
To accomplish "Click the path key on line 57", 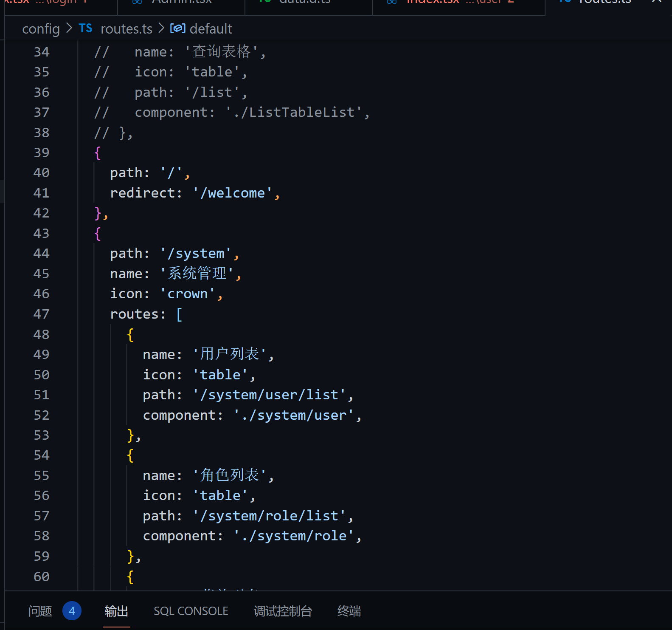I will pos(159,516).
